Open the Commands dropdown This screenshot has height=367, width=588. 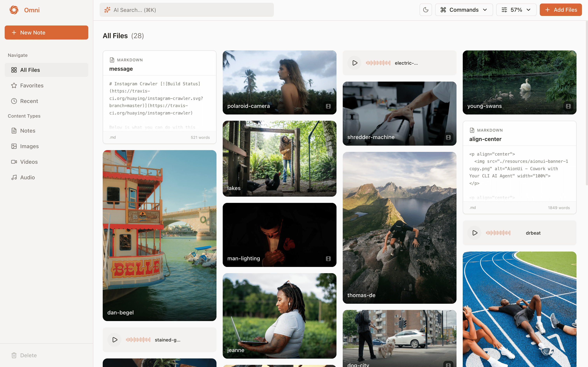[464, 10]
